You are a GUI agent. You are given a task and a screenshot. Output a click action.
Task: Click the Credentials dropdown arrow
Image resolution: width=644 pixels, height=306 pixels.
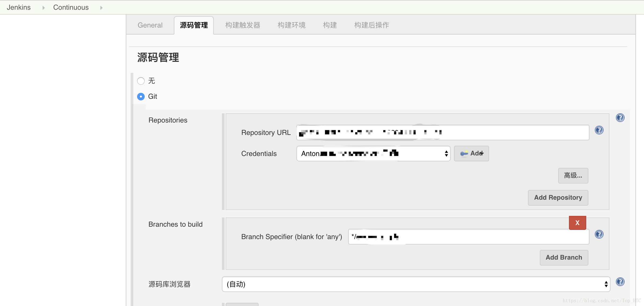click(446, 154)
